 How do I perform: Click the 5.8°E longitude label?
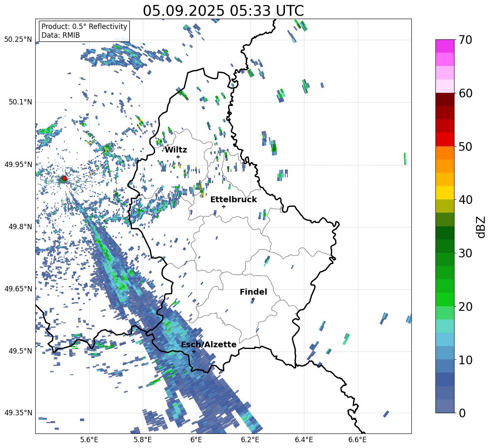click(143, 440)
